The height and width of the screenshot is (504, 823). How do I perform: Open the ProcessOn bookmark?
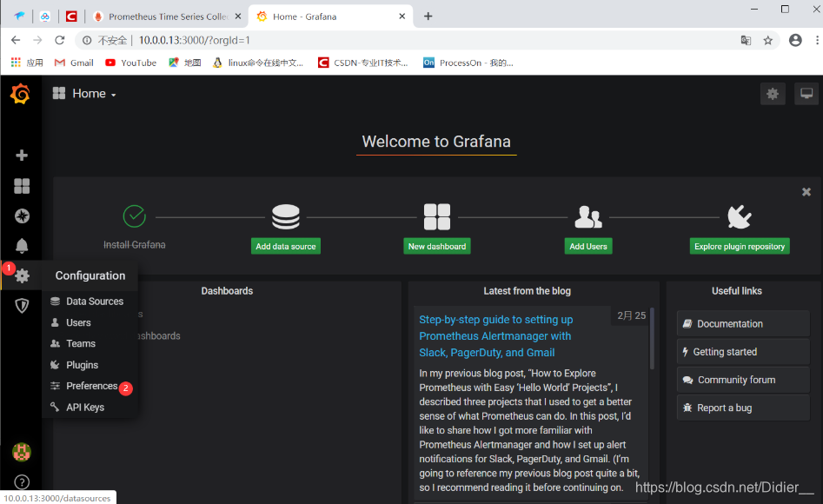468,63
